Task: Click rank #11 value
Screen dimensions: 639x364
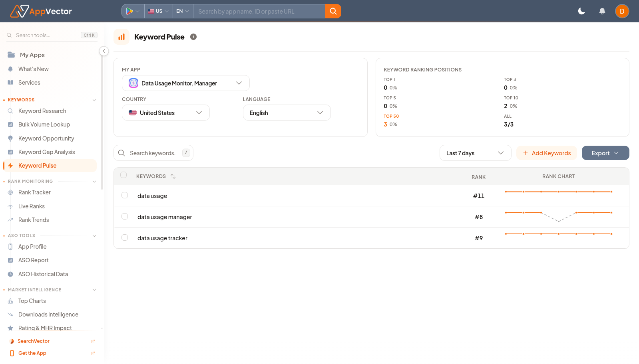Action: 479,196
